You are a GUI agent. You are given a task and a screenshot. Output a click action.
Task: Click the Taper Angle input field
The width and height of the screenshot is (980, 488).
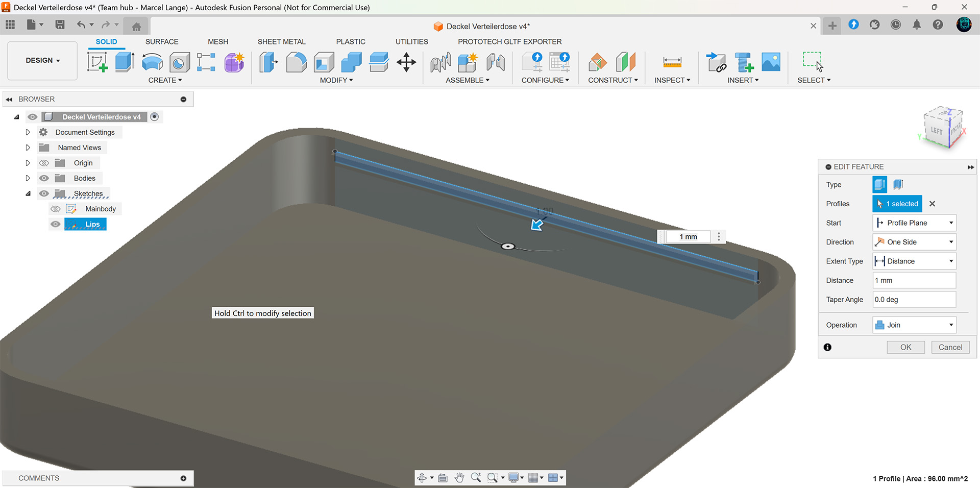pos(914,300)
